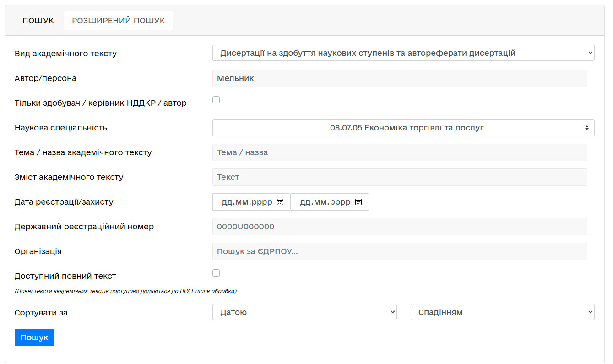Enable the 'Доступний повний текст' checkbox

pos(216,273)
